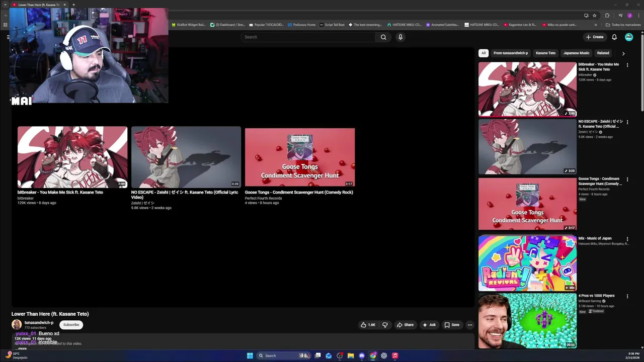The image size is (644, 362).
Task: Open ChatGPT app in taskbar
Action: (384, 355)
